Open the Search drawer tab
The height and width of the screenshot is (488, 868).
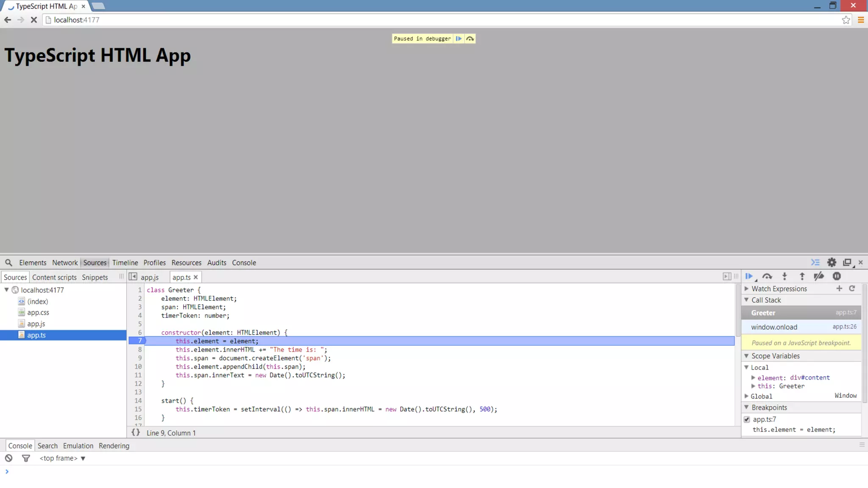click(47, 446)
